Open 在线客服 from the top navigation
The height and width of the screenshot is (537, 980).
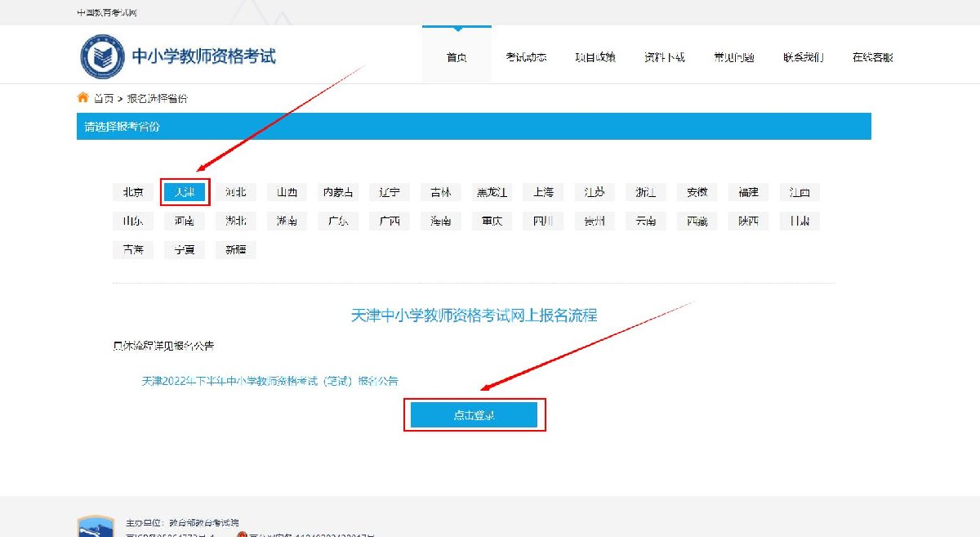tap(872, 57)
